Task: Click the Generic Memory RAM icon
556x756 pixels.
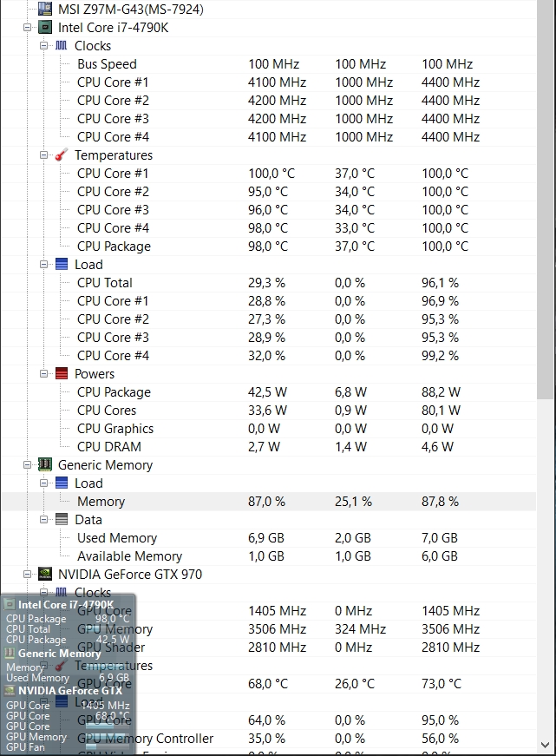Action: pos(45,464)
